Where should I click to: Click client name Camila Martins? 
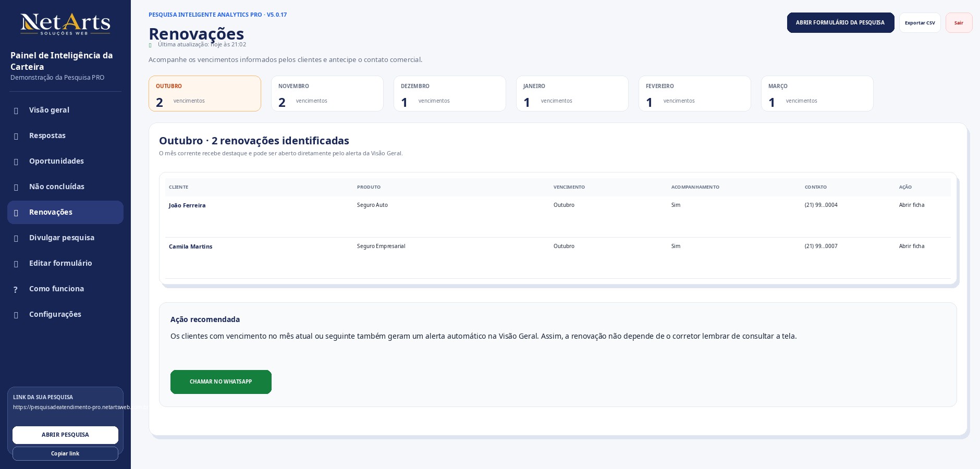190,247
